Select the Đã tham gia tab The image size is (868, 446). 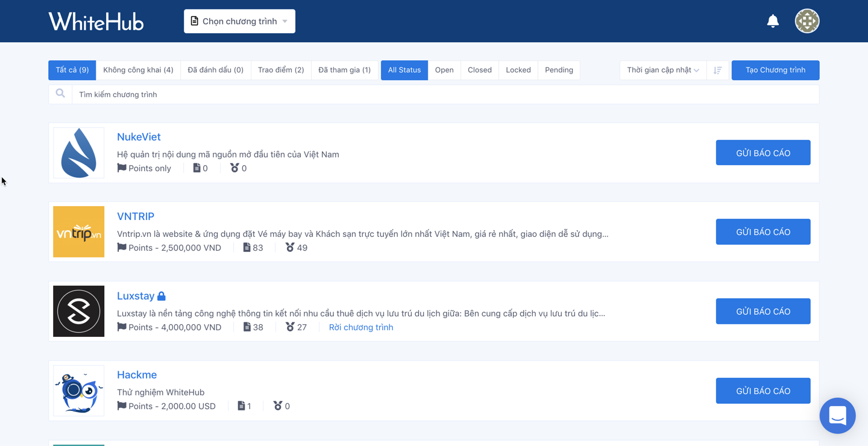pyautogui.click(x=344, y=70)
